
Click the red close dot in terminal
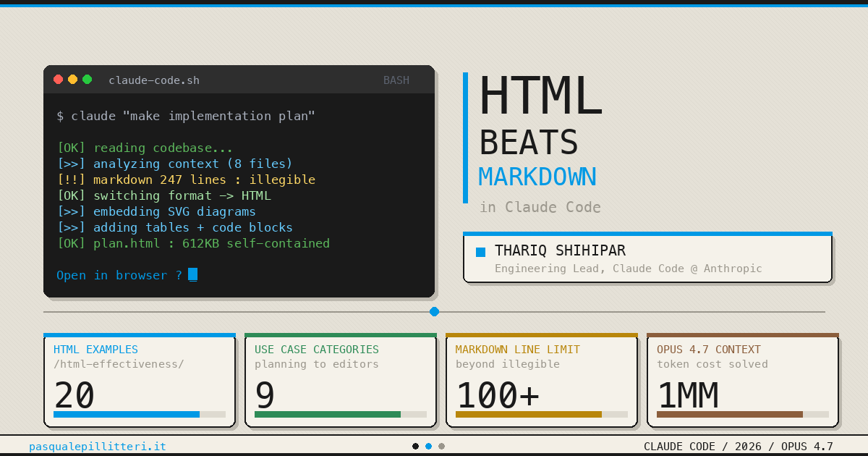click(x=59, y=80)
